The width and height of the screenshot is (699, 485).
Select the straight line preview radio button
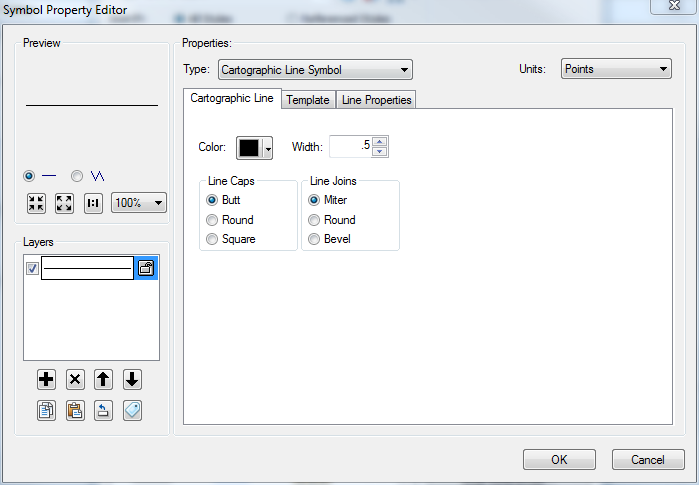29,176
